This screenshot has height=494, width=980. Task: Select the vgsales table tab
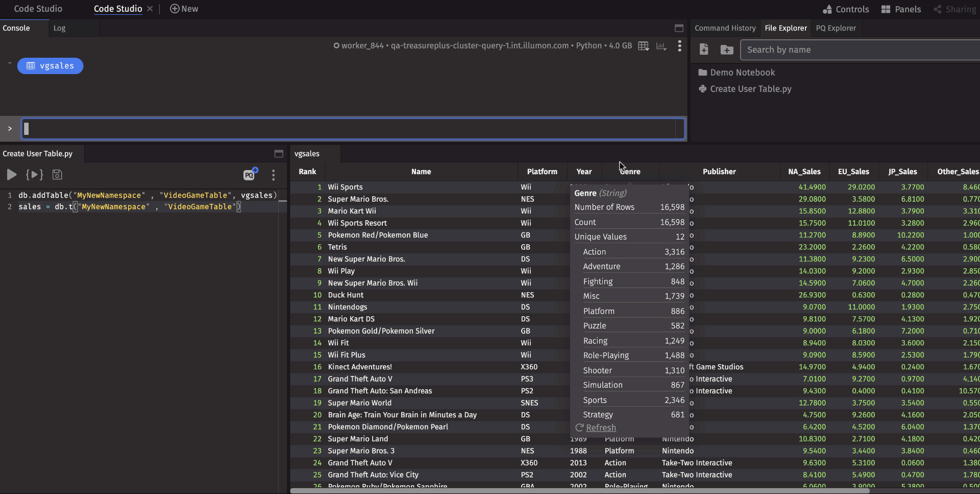[x=307, y=154]
